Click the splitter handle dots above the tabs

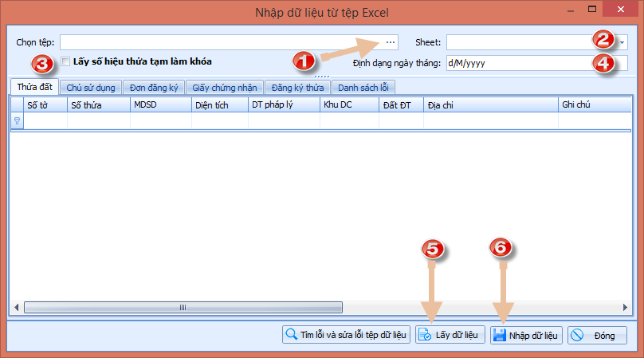pyautogui.click(x=321, y=77)
